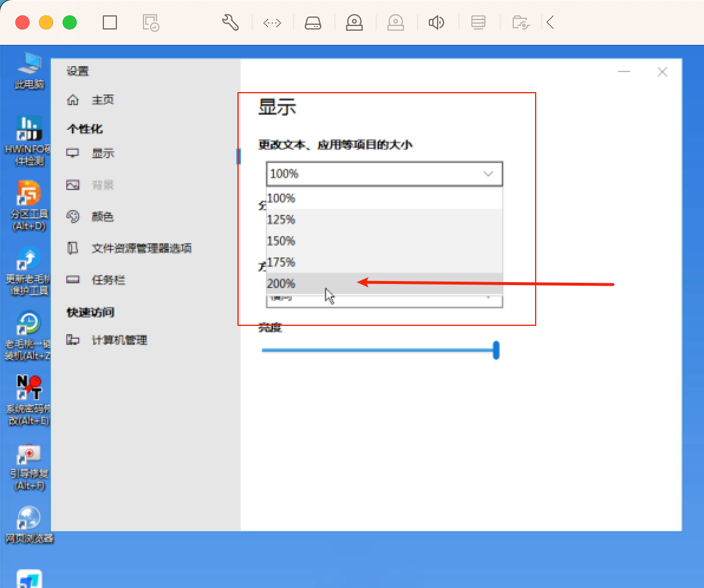This screenshot has height=588, width=704.
Task: Click the resize arrows icon in toolbar
Action: [272, 23]
